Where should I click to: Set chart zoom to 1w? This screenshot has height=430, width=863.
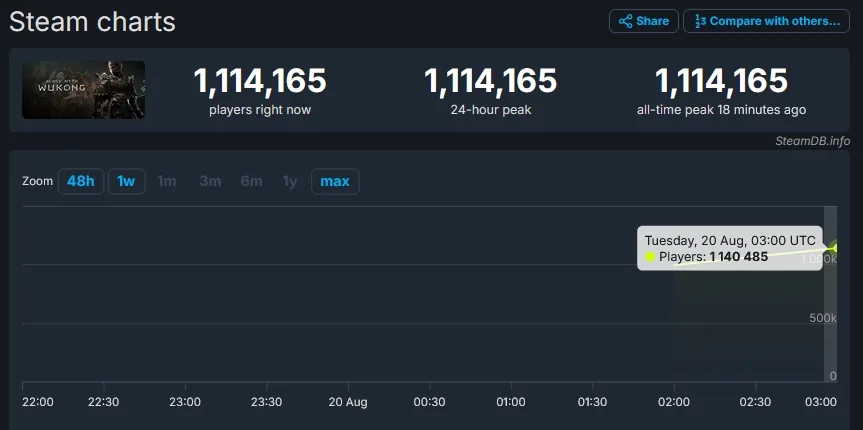(x=127, y=181)
